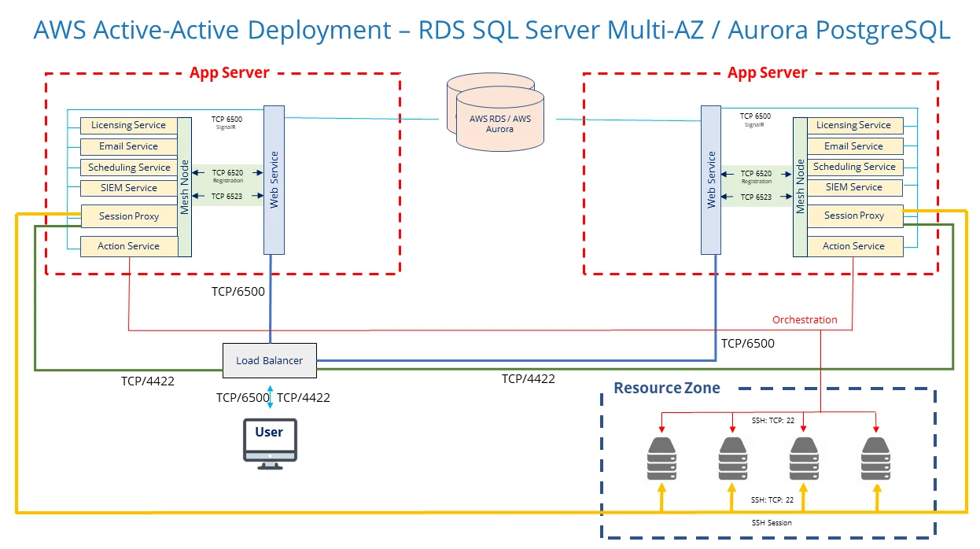
Task: Select Session Proxy in right App Server
Action: click(x=854, y=216)
